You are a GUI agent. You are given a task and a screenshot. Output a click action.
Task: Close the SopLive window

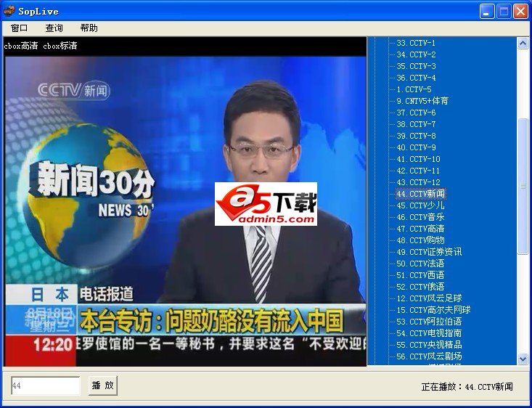520,11
